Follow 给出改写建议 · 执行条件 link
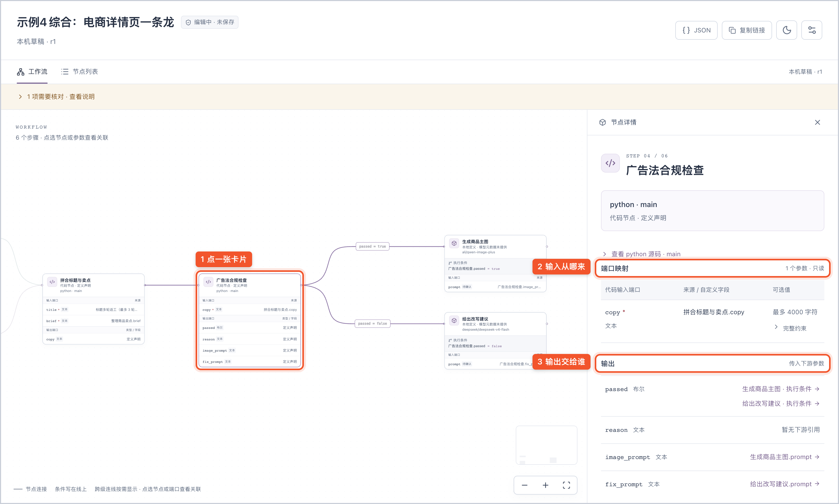Image resolution: width=839 pixels, height=504 pixels. coord(781,403)
